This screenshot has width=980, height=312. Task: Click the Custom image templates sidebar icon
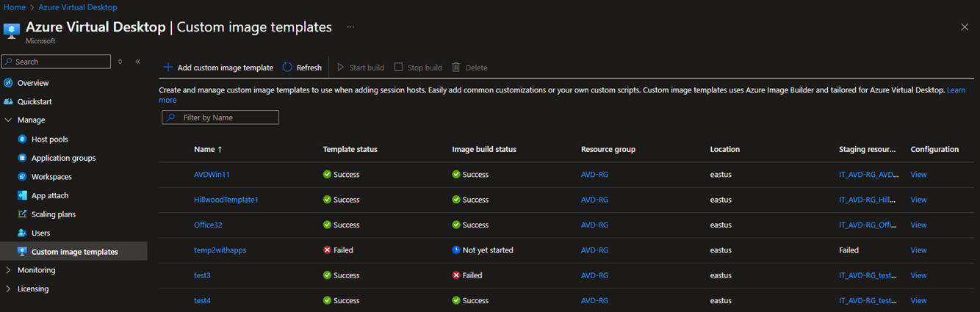(x=23, y=252)
